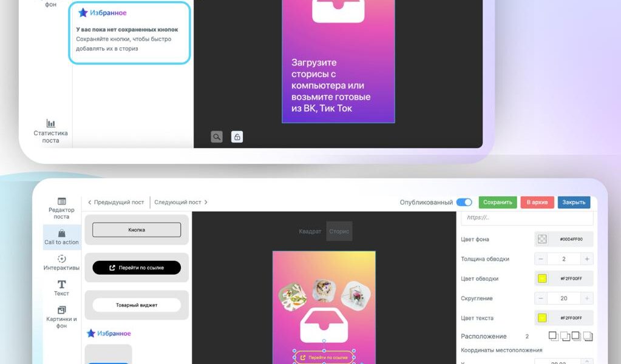Go to Предыдущий пост

[x=116, y=202]
